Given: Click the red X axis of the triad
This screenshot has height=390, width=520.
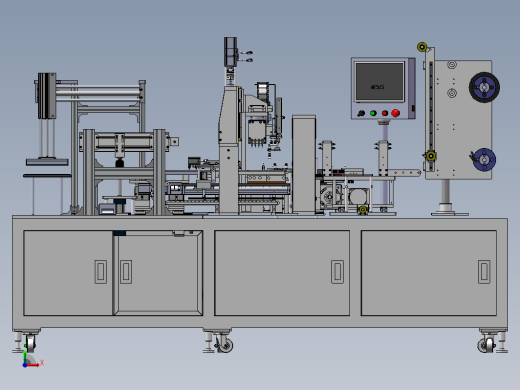Looking at the screenshot, I should click(33, 365).
